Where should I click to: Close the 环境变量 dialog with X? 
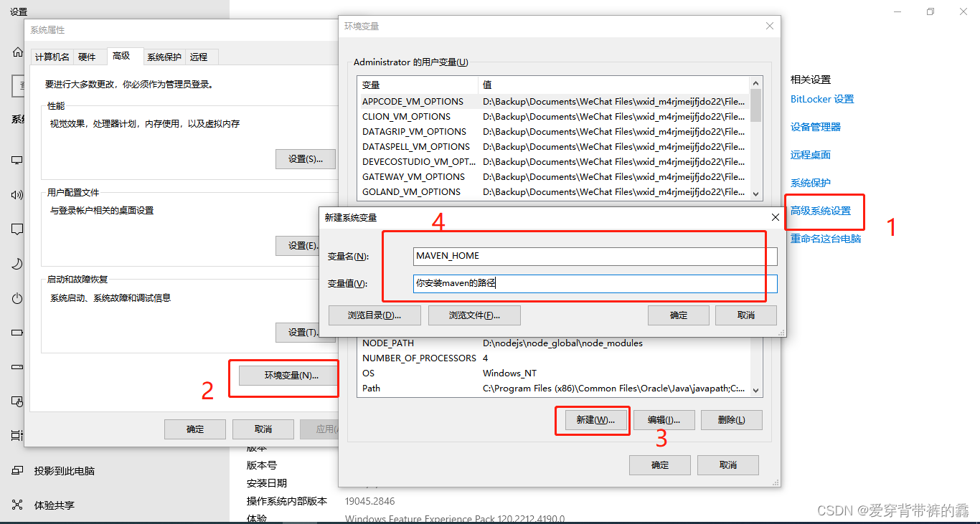coord(770,26)
